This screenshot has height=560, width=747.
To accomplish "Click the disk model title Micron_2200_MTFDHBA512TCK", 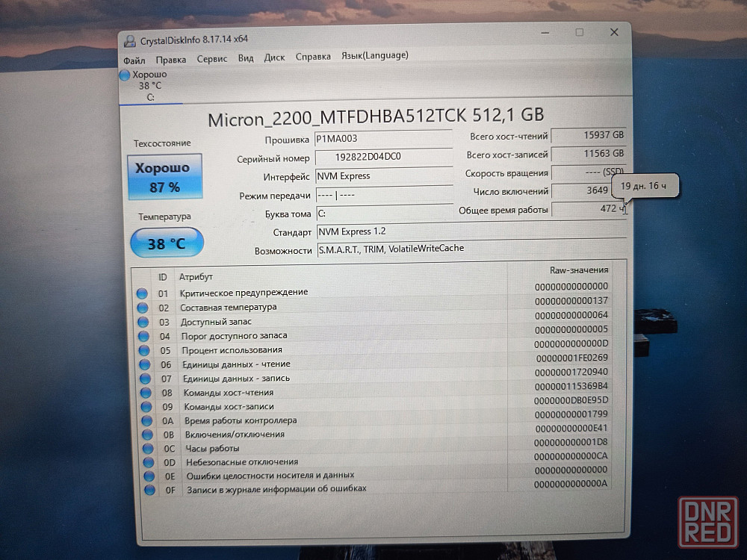I will point(338,117).
